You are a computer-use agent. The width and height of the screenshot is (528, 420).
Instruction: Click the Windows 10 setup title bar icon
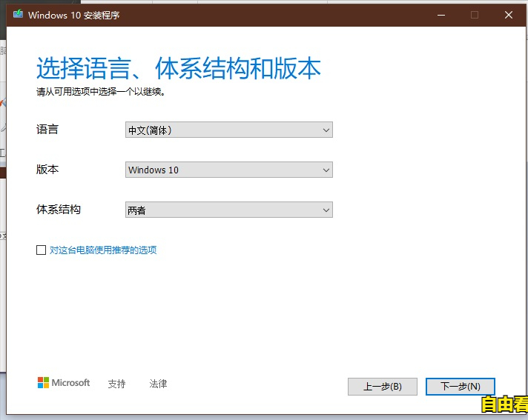[18, 15]
